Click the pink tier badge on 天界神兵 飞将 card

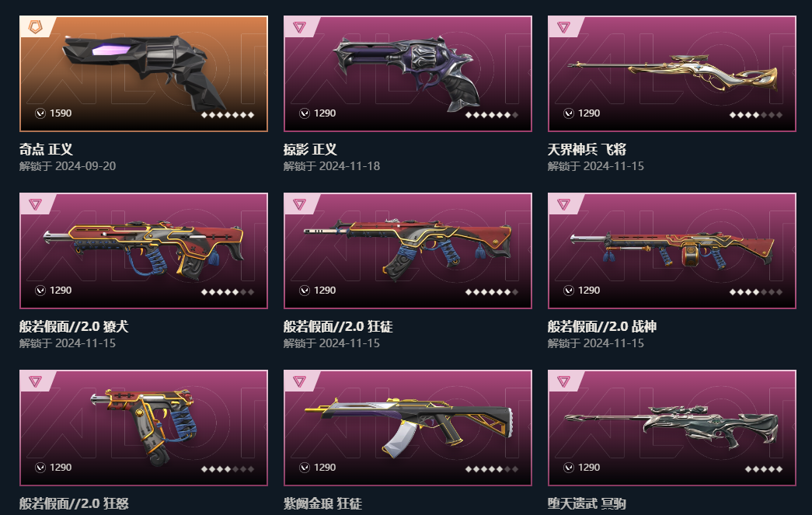pos(563,27)
